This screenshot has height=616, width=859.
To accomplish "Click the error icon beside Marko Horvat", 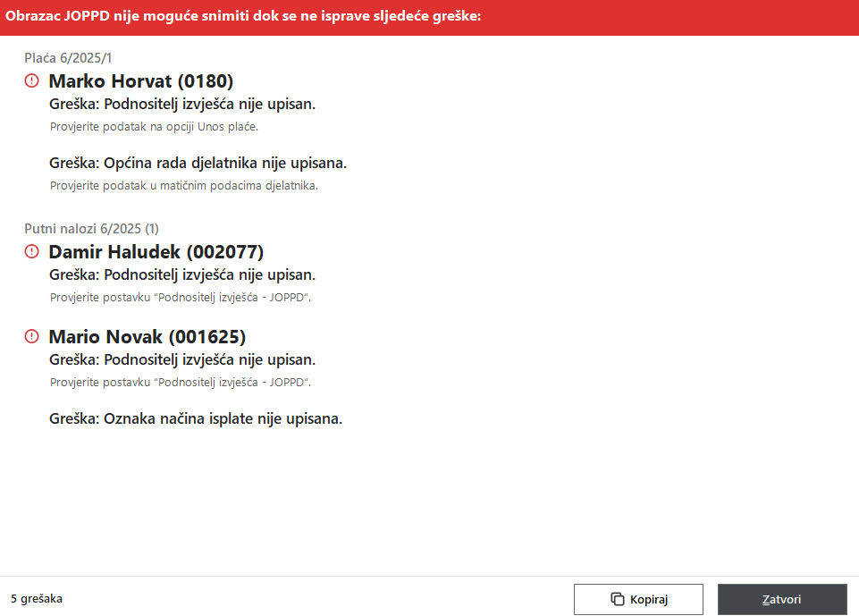I will pos(32,81).
